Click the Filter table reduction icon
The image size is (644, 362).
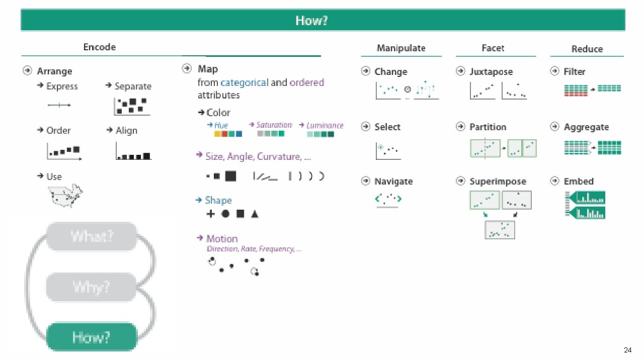click(593, 90)
